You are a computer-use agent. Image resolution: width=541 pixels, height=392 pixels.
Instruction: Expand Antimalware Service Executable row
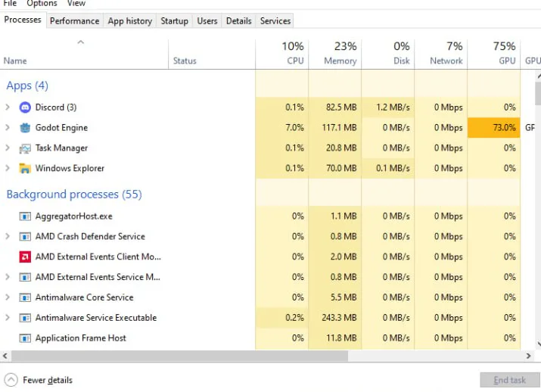(8, 318)
